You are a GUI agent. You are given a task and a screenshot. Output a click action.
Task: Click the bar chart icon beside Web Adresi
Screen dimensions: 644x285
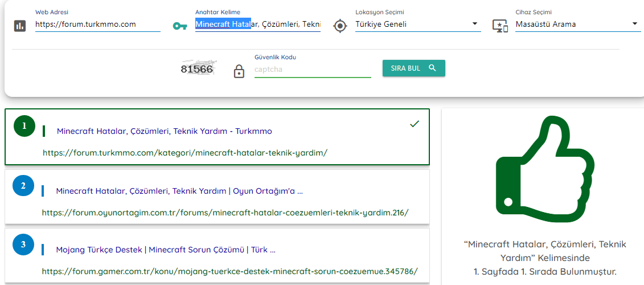20,26
